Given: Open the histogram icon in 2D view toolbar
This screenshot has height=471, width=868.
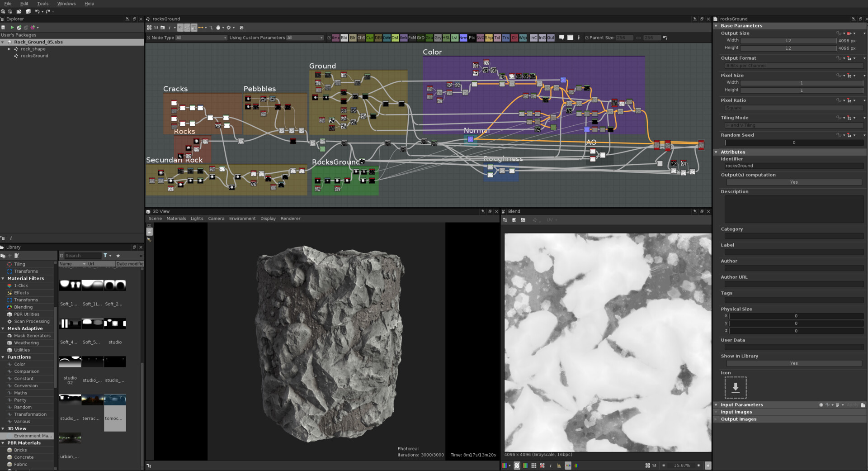Looking at the screenshot, I should tap(559, 465).
